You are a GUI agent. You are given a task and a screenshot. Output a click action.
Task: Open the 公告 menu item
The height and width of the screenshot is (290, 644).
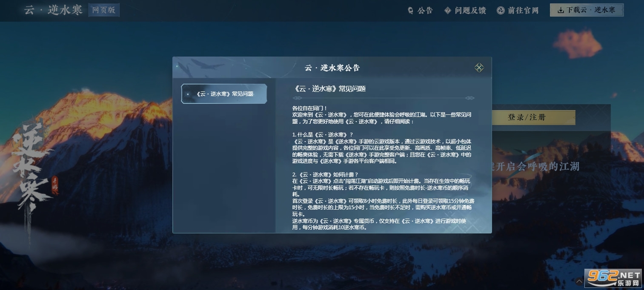click(425, 11)
